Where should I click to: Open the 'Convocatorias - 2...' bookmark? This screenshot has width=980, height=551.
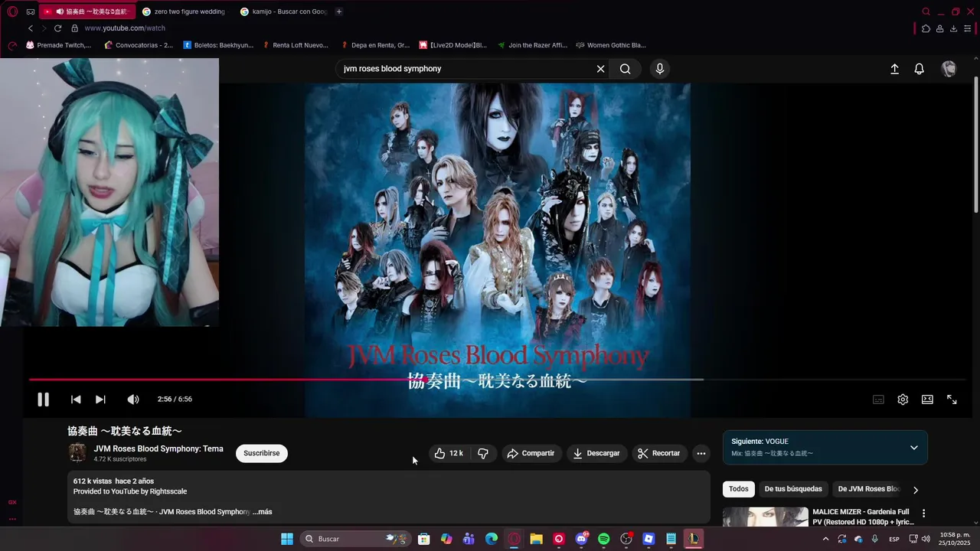(x=139, y=45)
